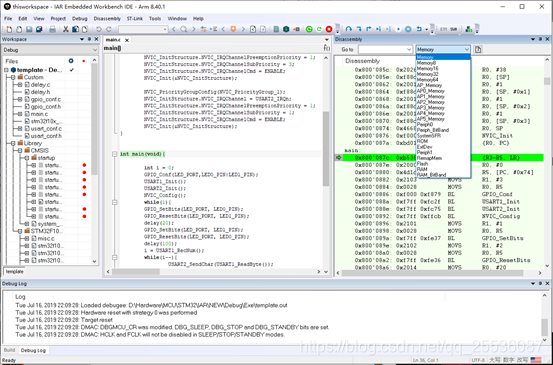Open editor function list f() button
553x365 pixels.
tap(327, 48)
